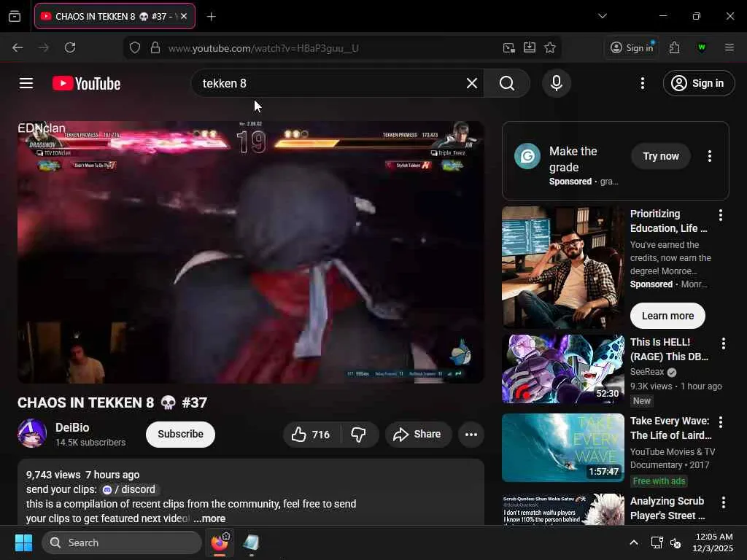Go to the YouTube home logo
This screenshot has width=747, height=560.
(86, 83)
